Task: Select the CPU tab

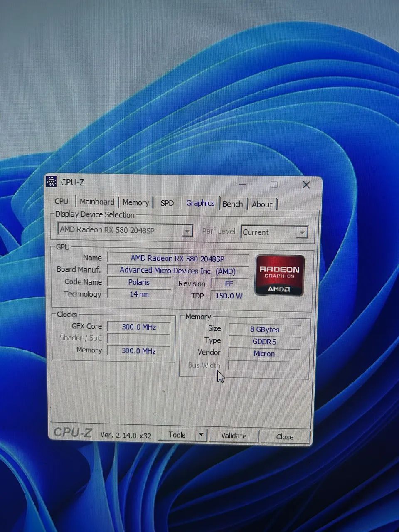Action: coord(62,201)
